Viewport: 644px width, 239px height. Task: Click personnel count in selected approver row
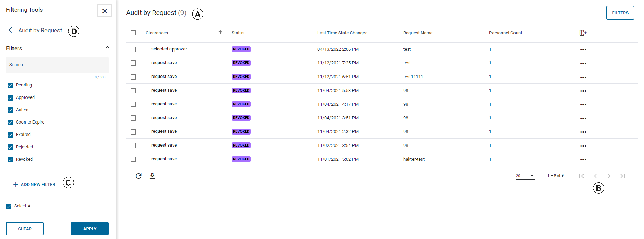tap(490, 49)
